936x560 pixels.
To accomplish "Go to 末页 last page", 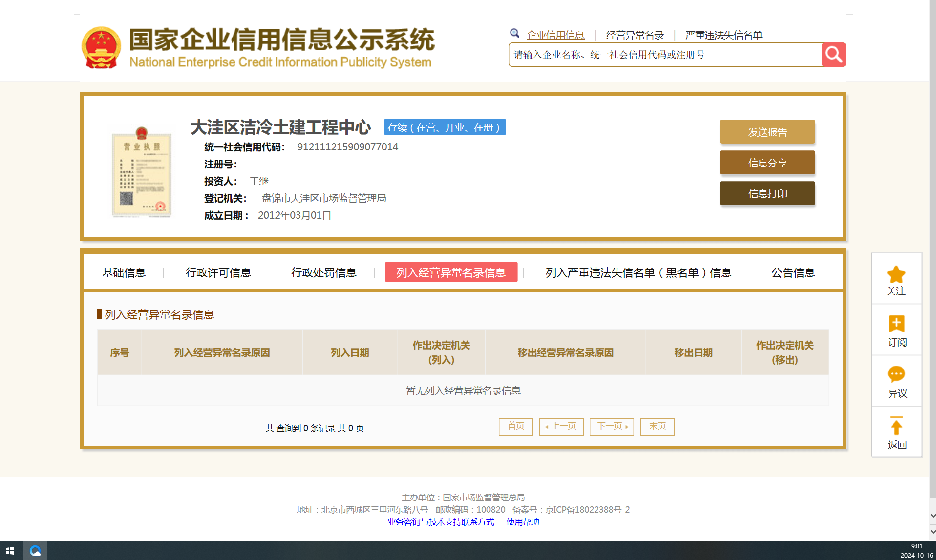I will pos(657,426).
